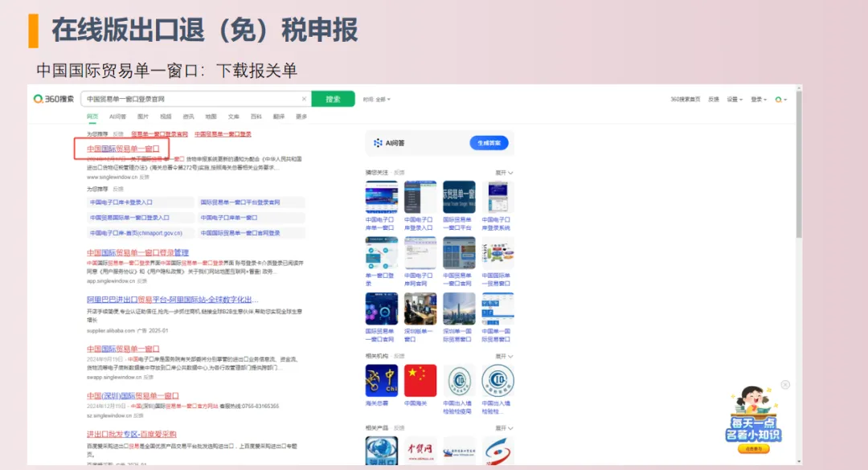This screenshot has width=868, height=470.
Task: Open the 更多 tab menu
Action: point(301,116)
